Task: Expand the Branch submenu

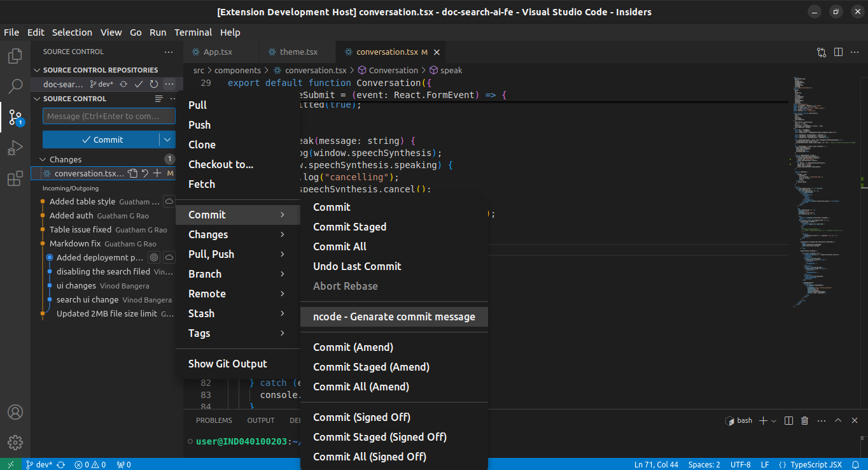Action: pyautogui.click(x=237, y=274)
